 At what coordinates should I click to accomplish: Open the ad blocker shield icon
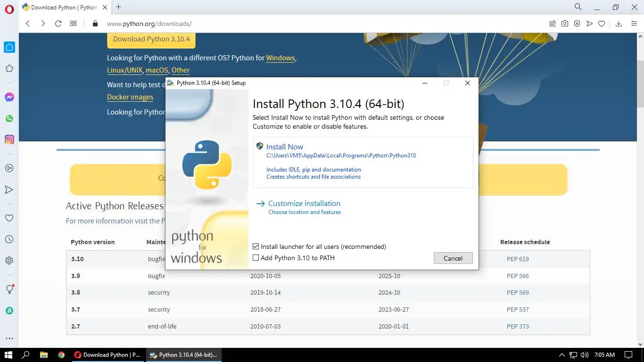pos(577,24)
